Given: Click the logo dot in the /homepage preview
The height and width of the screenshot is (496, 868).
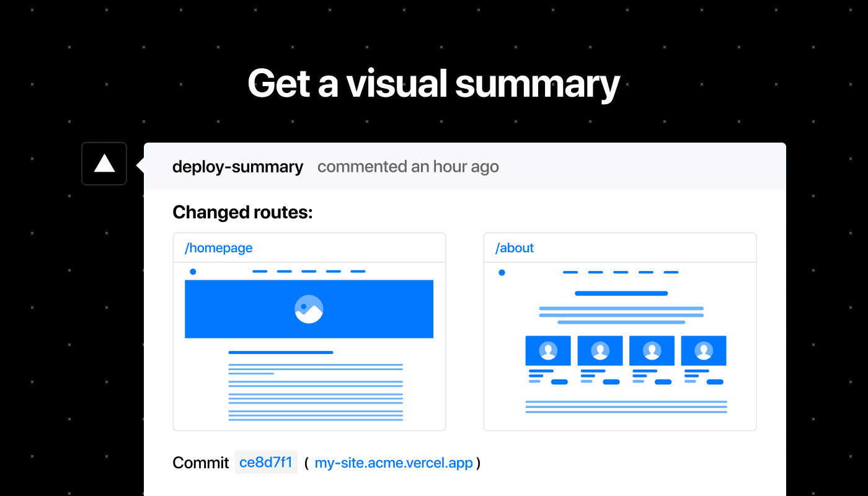Looking at the screenshot, I should 193,272.
